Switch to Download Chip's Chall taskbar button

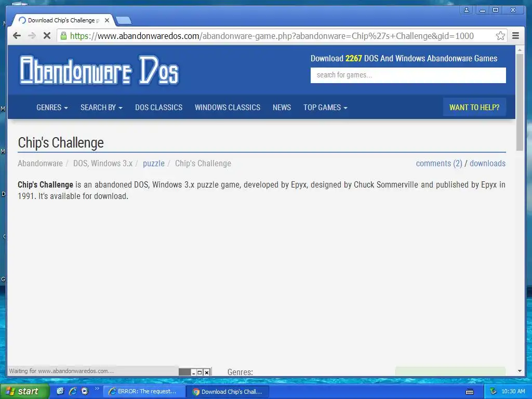(228, 392)
